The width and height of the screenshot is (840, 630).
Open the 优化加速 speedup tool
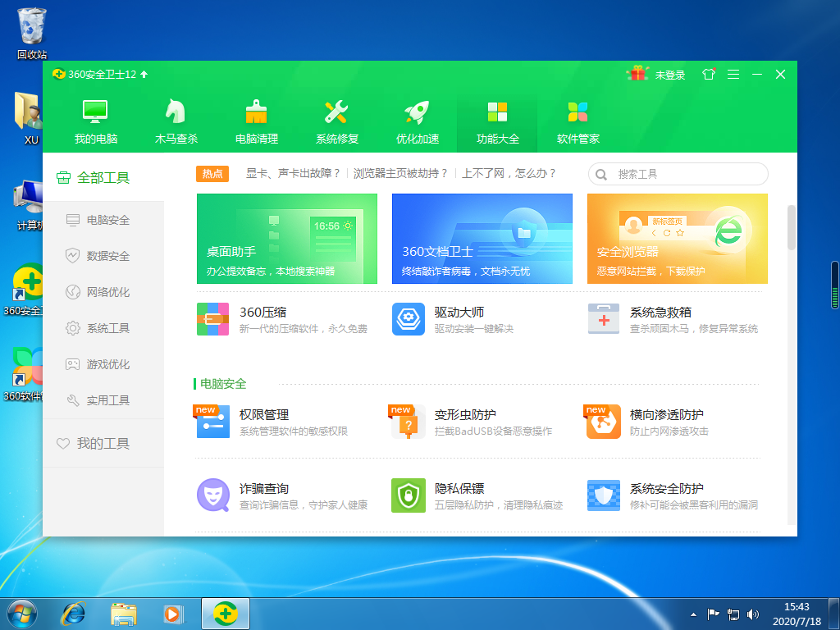tap(417, 119)
